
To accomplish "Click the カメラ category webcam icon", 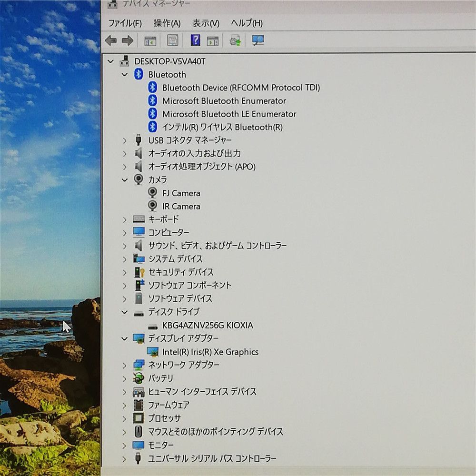I will pyautogui.click(x=139, y=179).
